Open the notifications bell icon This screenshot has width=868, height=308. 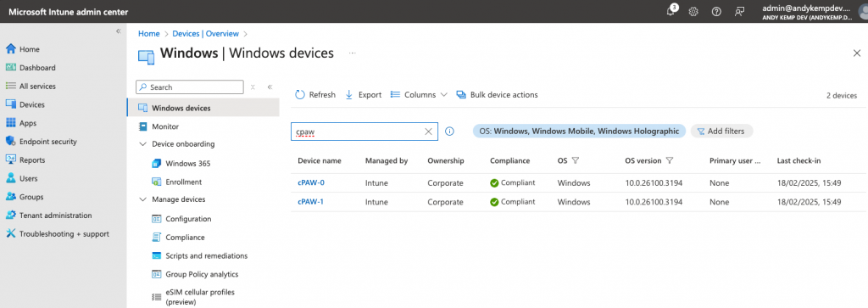tap(671, 11)
